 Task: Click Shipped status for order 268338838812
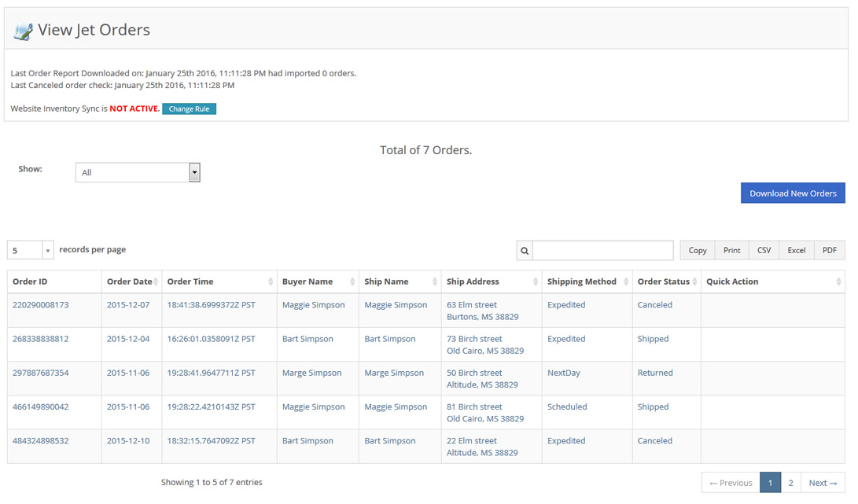(653, 339)
